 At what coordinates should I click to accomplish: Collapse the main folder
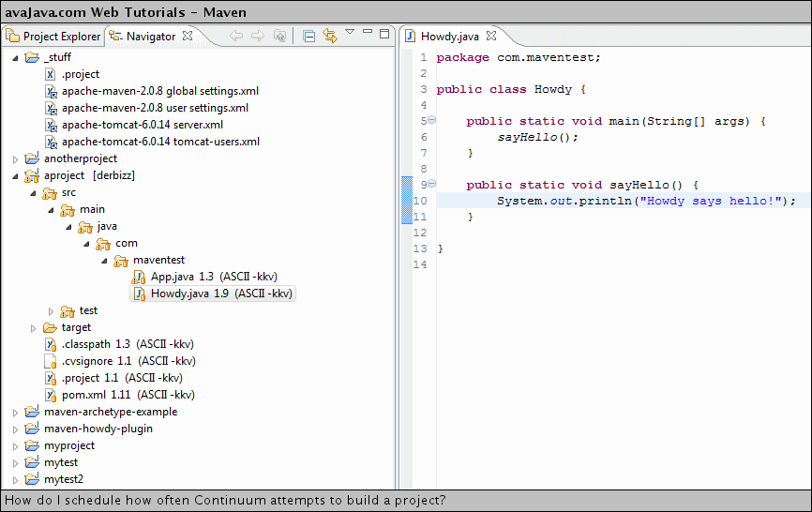tap(52, 210)
